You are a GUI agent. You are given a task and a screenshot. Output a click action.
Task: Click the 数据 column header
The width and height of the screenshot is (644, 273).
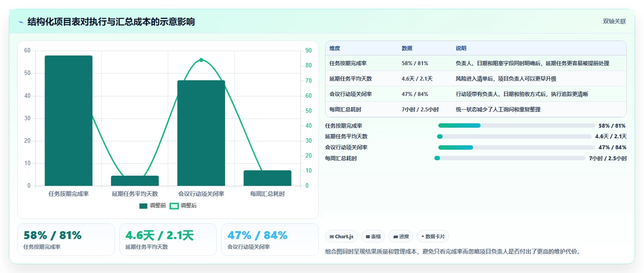pyautogui.click(x=407, y=48)
